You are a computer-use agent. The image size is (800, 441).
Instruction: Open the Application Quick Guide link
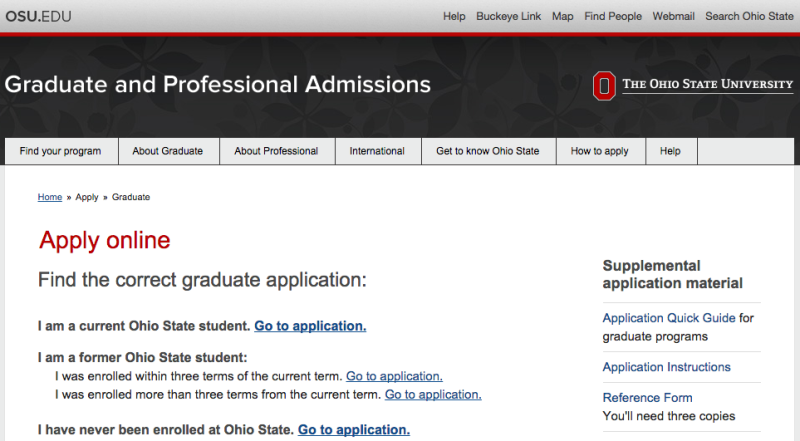pos(669,318)
